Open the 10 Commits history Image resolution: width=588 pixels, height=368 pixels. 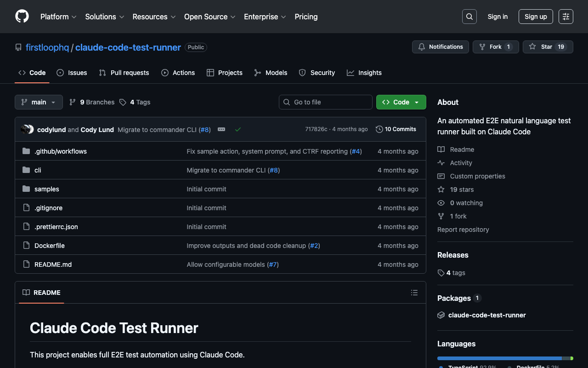coord(396,129)
